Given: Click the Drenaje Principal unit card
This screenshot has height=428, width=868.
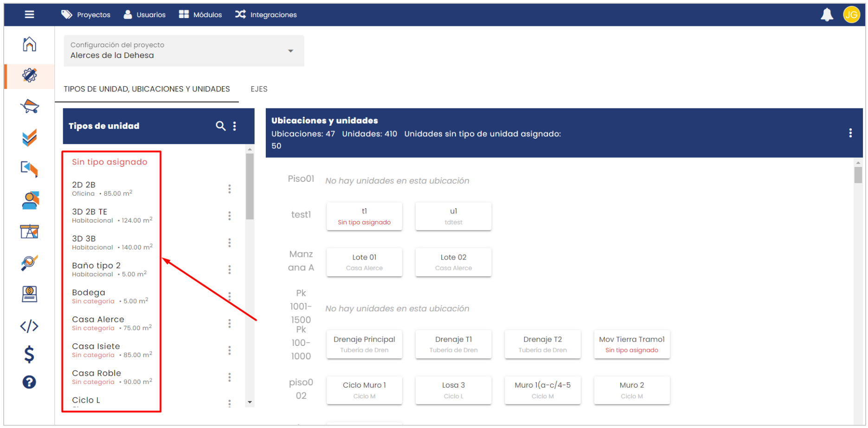Looking at the screenshot, I should [x=364, y=344].
